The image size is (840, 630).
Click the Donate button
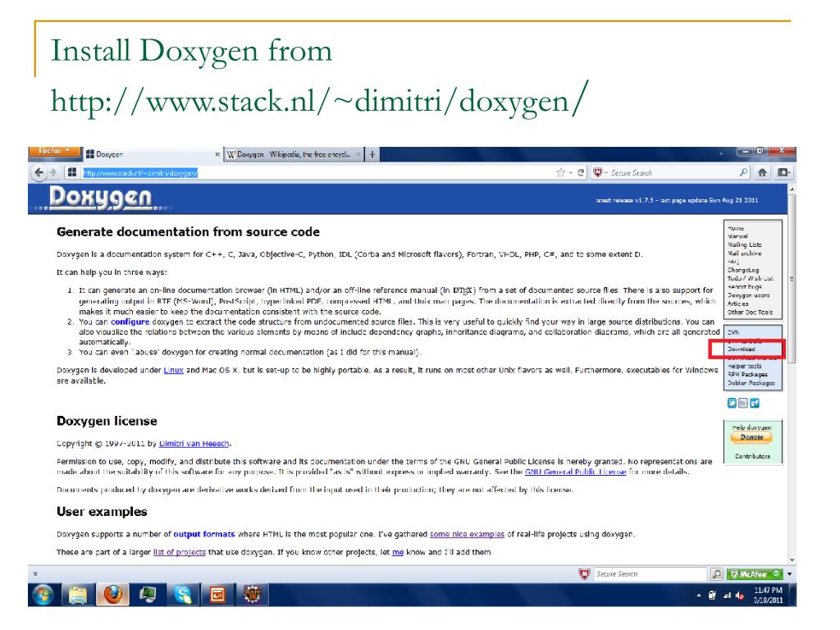(x=751, y=437)
